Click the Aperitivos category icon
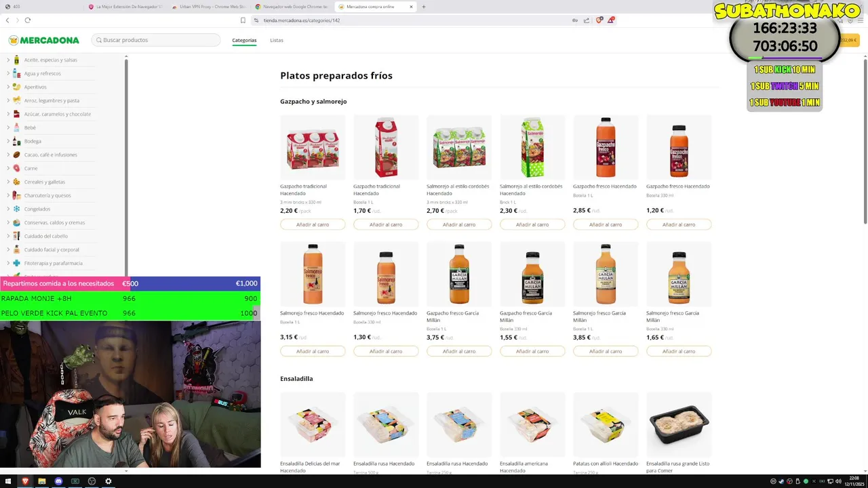 [16, 87]
